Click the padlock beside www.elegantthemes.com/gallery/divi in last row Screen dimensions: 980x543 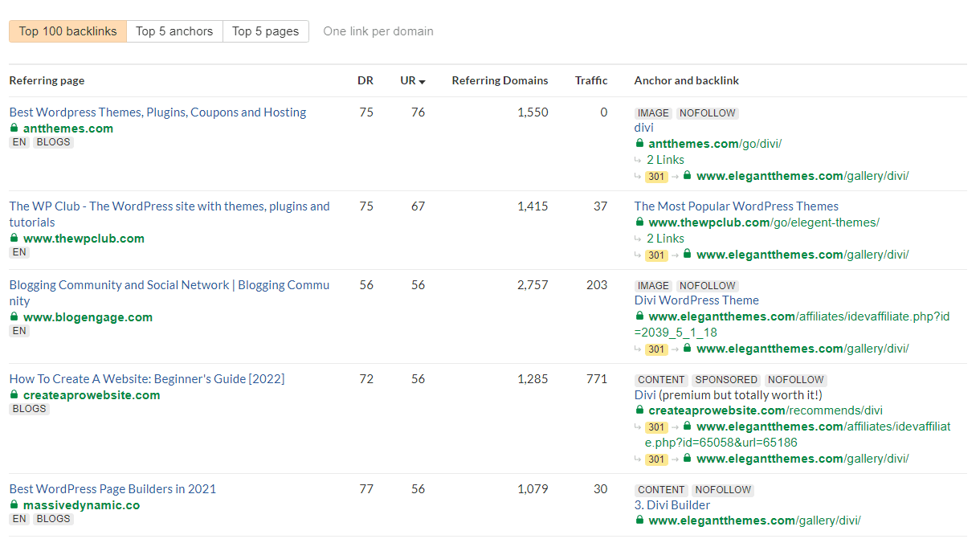[639, 520]
